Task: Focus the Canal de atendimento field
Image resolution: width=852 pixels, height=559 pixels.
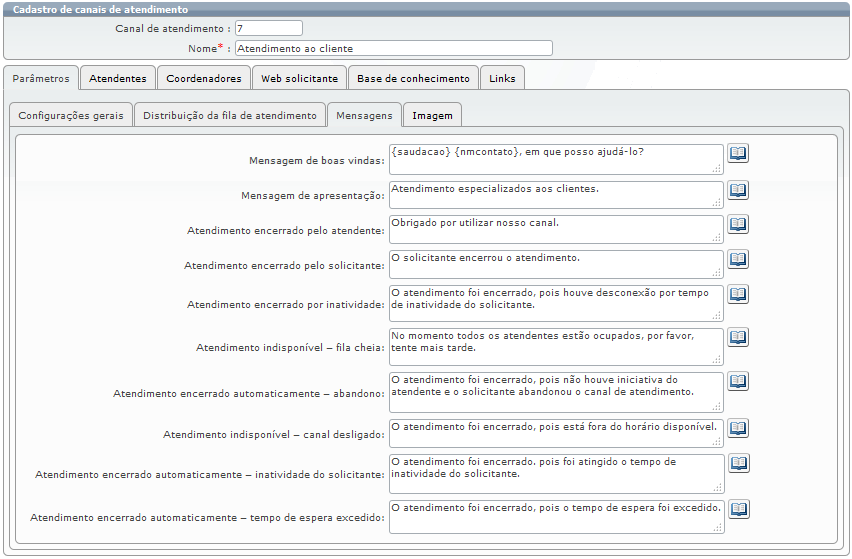Action: (x=268, y=28)
